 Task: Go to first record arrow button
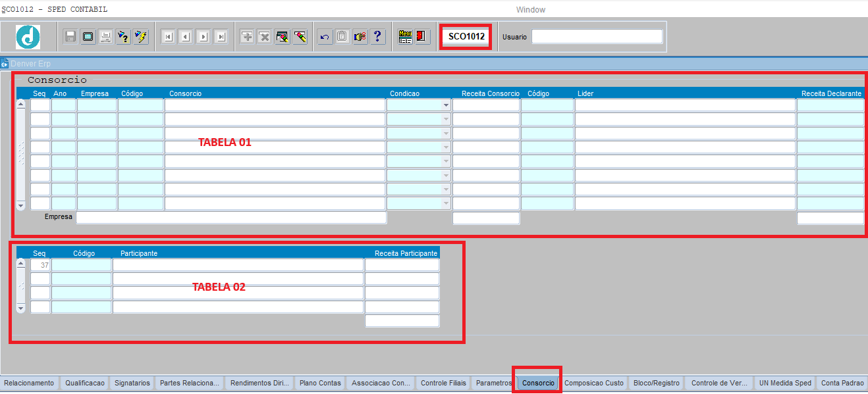[x=168, y=37]
